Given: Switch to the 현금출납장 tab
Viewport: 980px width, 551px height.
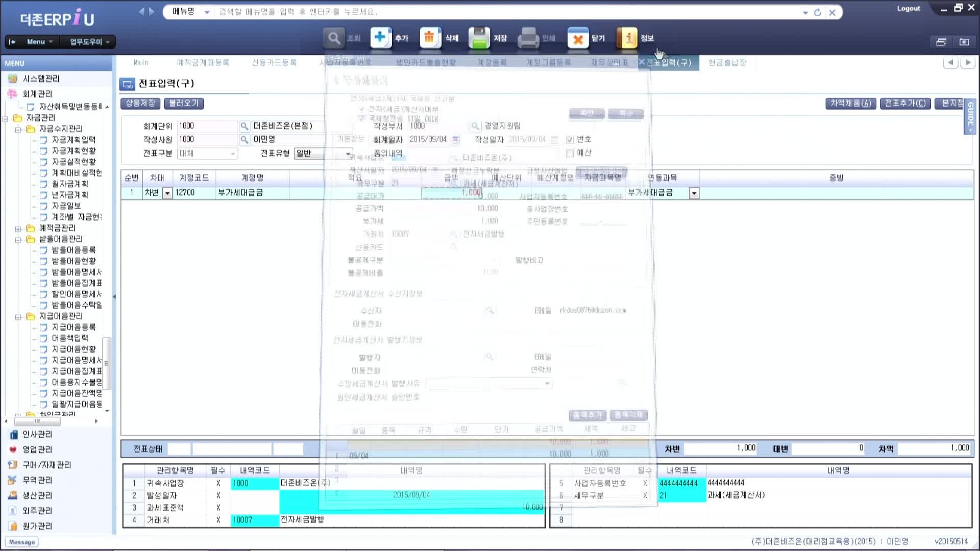Looking at the screenshot, I should (x=727, y=63).
